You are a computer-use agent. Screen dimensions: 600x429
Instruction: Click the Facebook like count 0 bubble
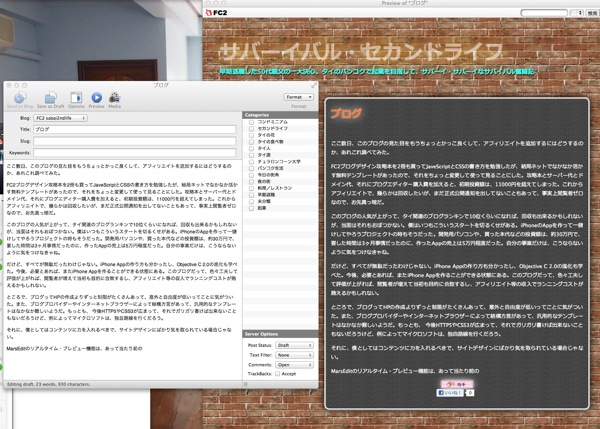470,393
